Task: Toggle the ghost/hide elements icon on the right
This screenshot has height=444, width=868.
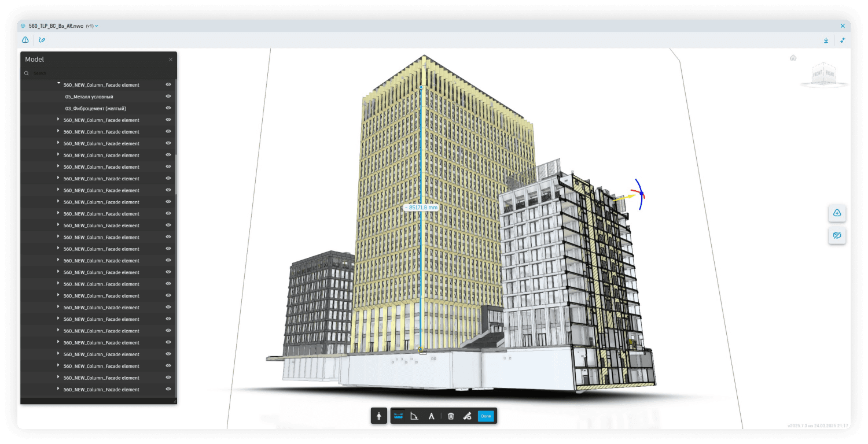Action: pos(837,235)
